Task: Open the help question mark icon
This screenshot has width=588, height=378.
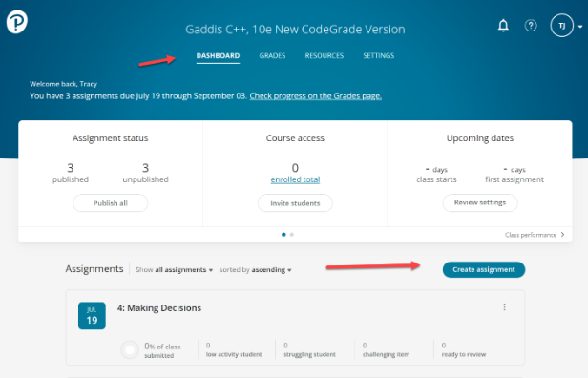Action: click(x=531, y=26)
